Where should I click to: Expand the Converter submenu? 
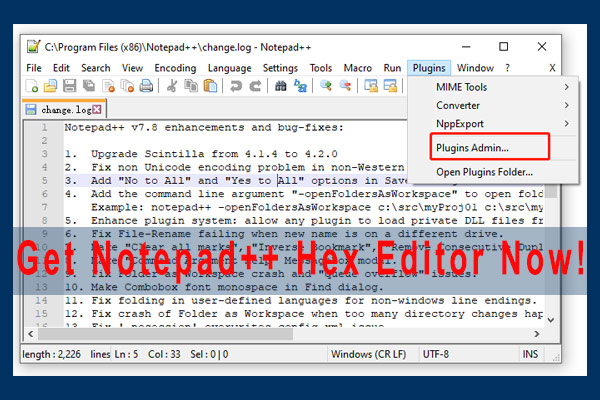tap(493, 105)
